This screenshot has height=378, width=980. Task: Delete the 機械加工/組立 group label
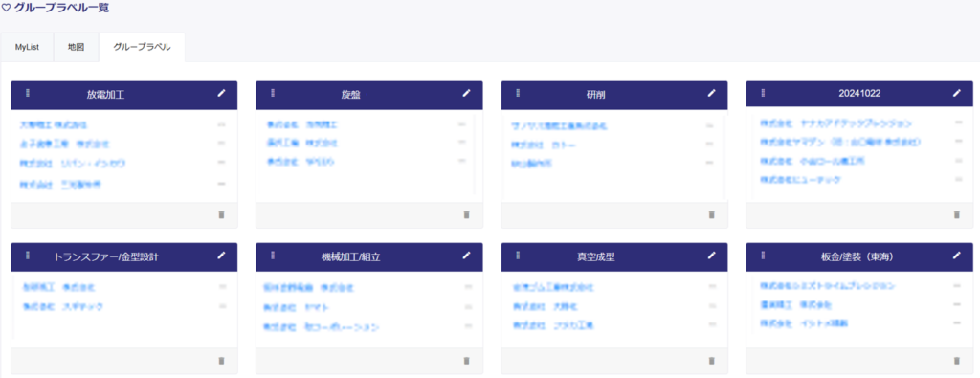[x=466, y=361]
